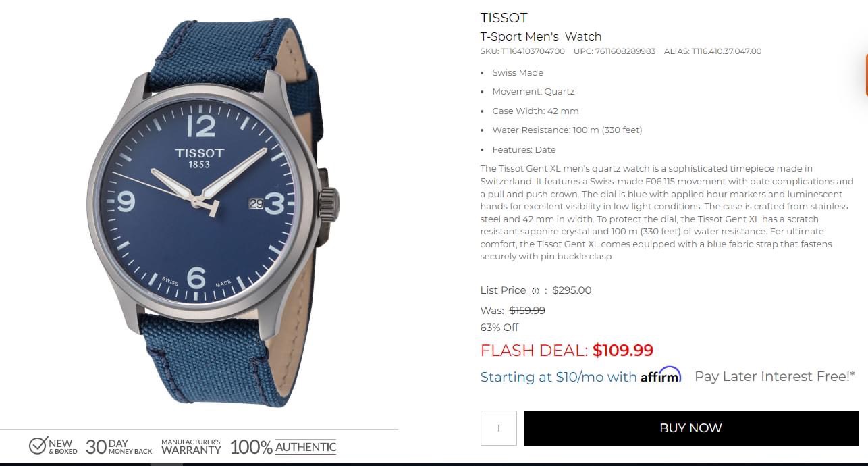Click the Affirm logo

tap(661, 376)
